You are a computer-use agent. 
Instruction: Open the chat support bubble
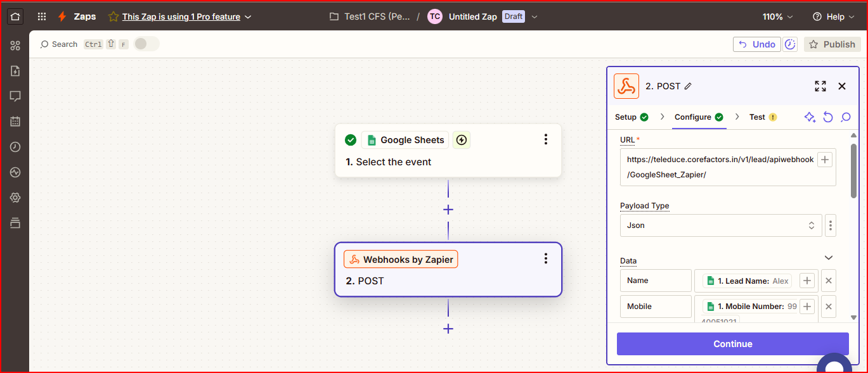(x=834, y=363)
